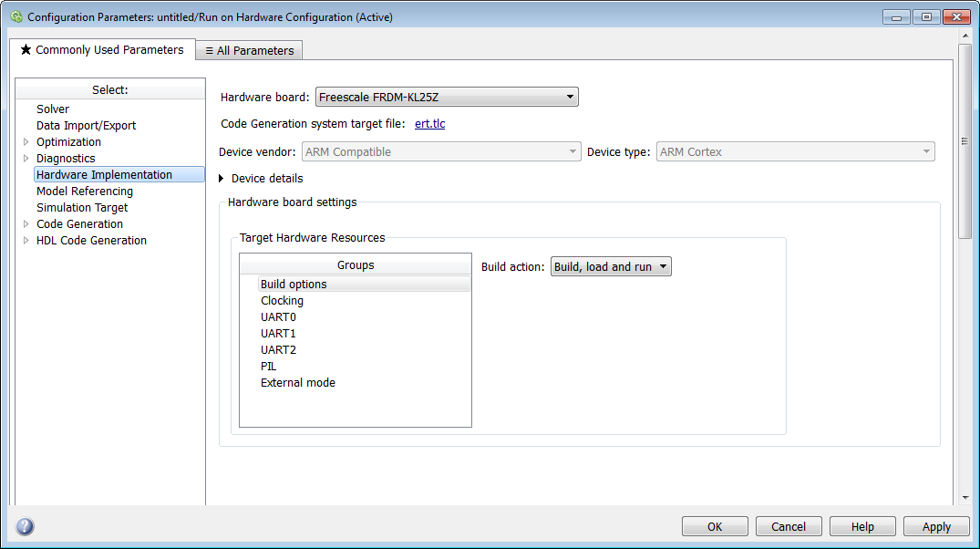Open the Build action dropdown
980x549 pixels.
coord(611,267)
